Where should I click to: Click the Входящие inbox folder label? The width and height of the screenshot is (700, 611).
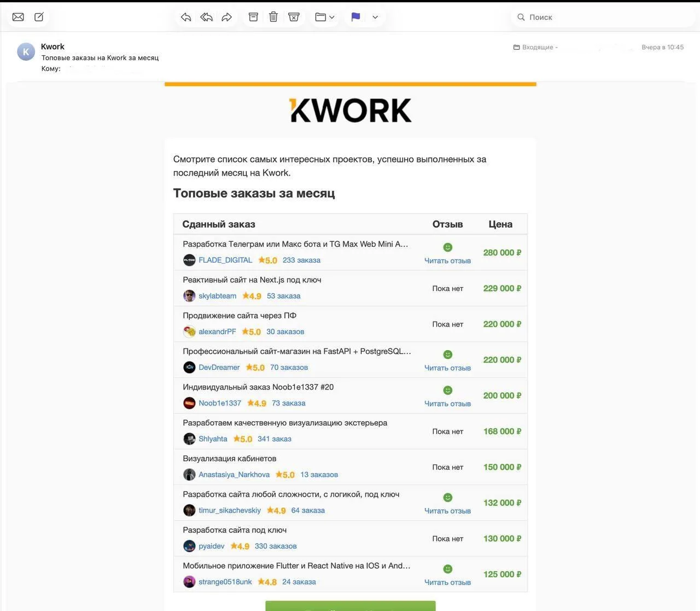[x=535, y=47]
